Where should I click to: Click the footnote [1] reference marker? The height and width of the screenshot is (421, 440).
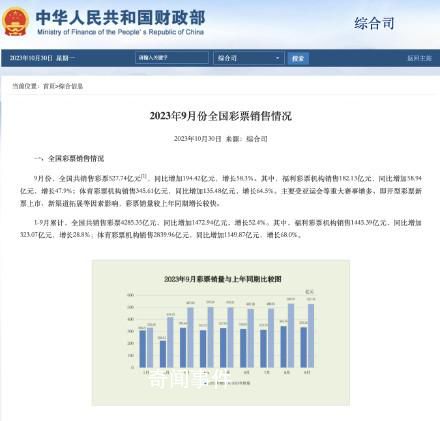tap(144, 176)
